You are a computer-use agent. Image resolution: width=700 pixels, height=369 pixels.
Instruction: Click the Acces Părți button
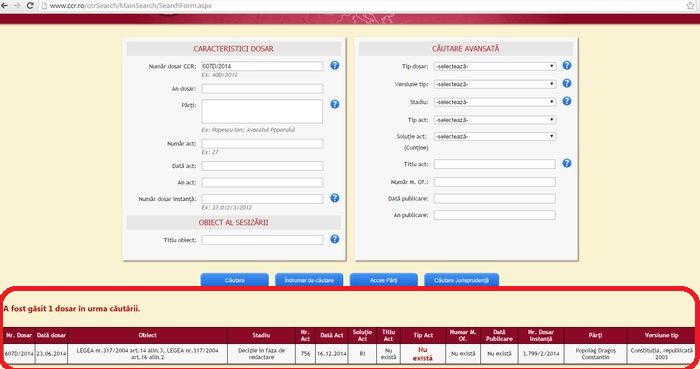(x=383, y=280)
